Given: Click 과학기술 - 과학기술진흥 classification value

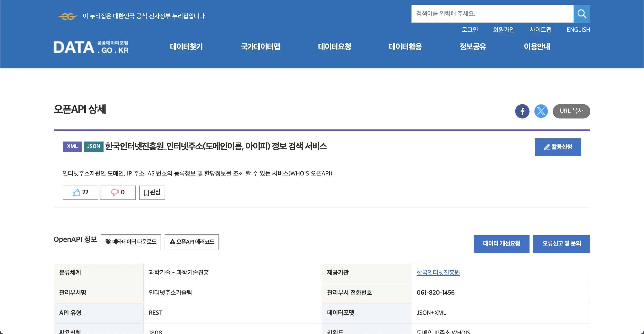Looking at the screenshot, I should (179, 273).
